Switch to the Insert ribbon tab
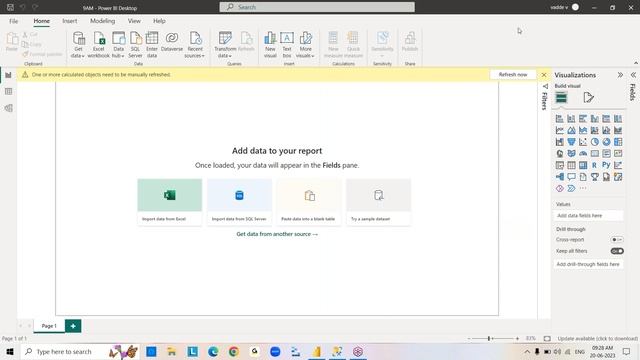This screenshot has width=640, height=360. 70,21
